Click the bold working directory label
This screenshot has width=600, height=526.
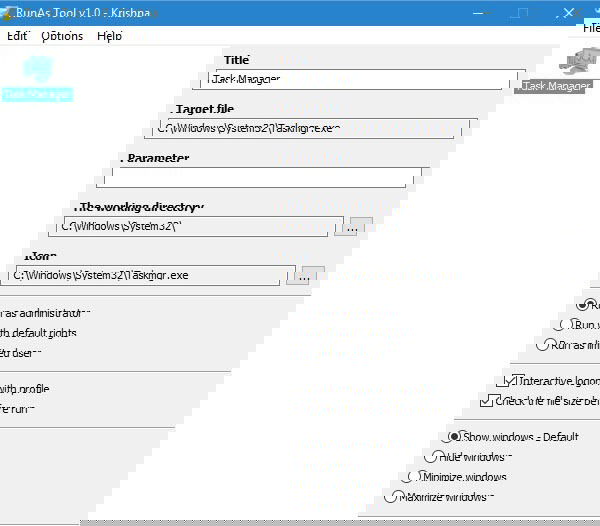139,207
